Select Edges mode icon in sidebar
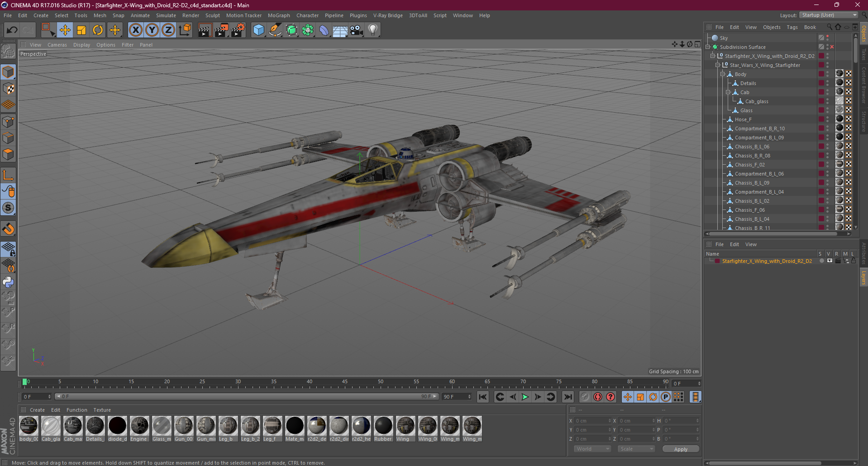Image resolution: width=868 pixels, height=466 pixels. point(8,138)
